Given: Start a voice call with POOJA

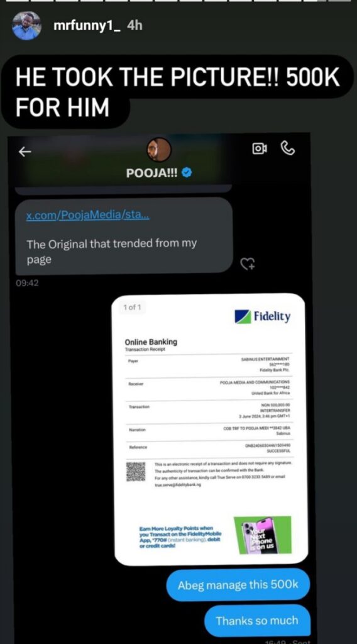Looking at the screenshot, I should (288, 148).
